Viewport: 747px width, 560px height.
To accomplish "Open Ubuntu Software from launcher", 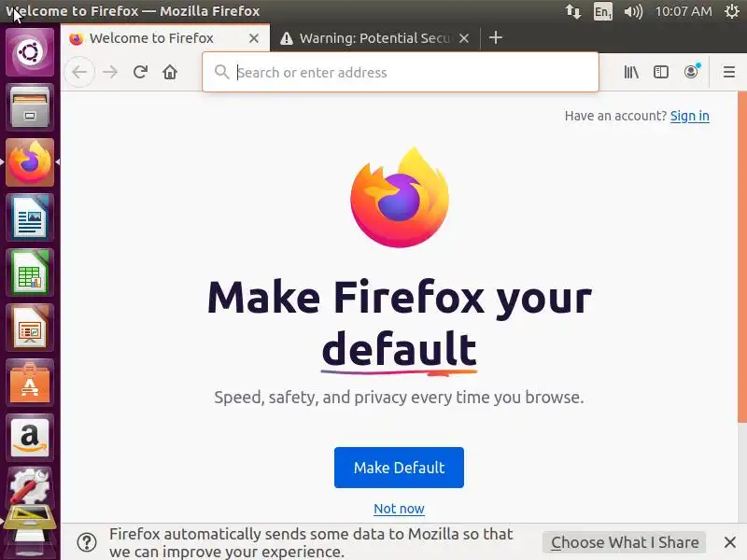I will pyautogui.click(x=30, y=383).
